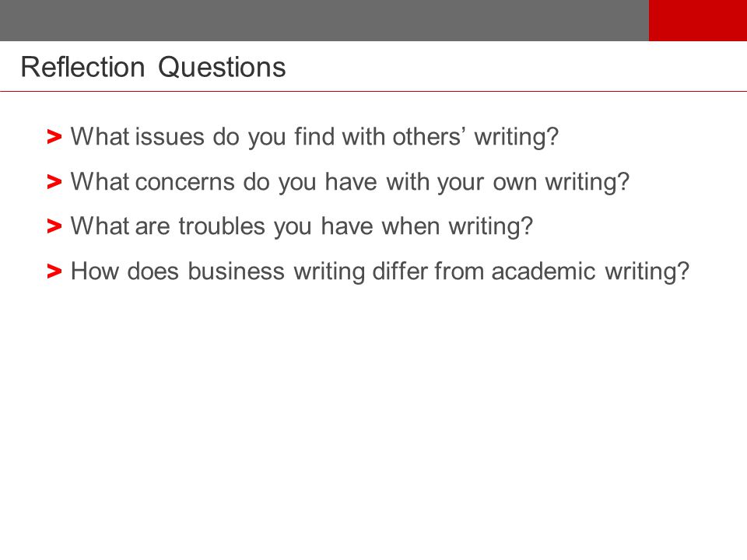Click the red arrow bullet before 'What concerns'

coord(54,182)
